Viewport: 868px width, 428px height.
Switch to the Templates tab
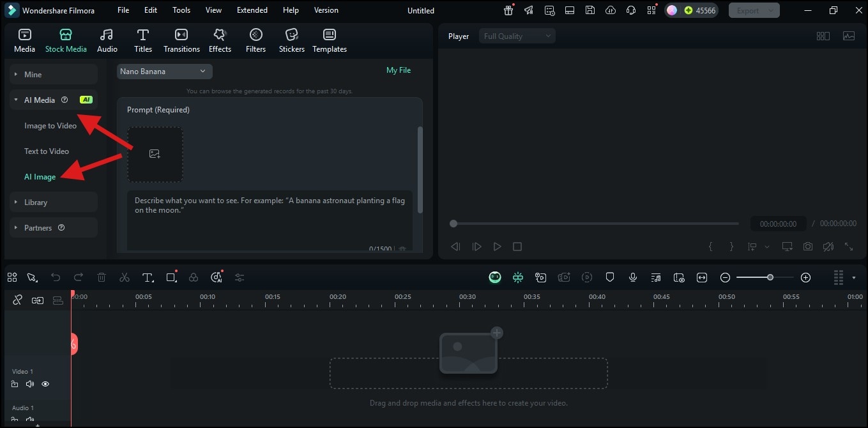tap(329, 40)
